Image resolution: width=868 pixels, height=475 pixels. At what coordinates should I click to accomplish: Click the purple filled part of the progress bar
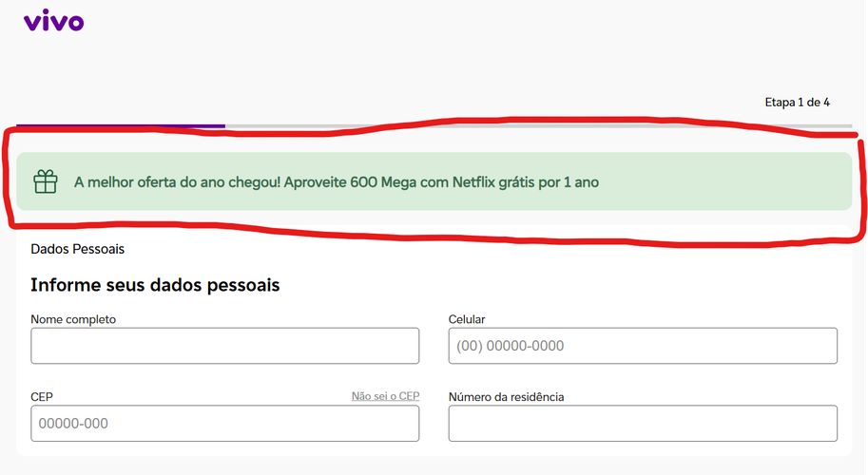(121, 126)
